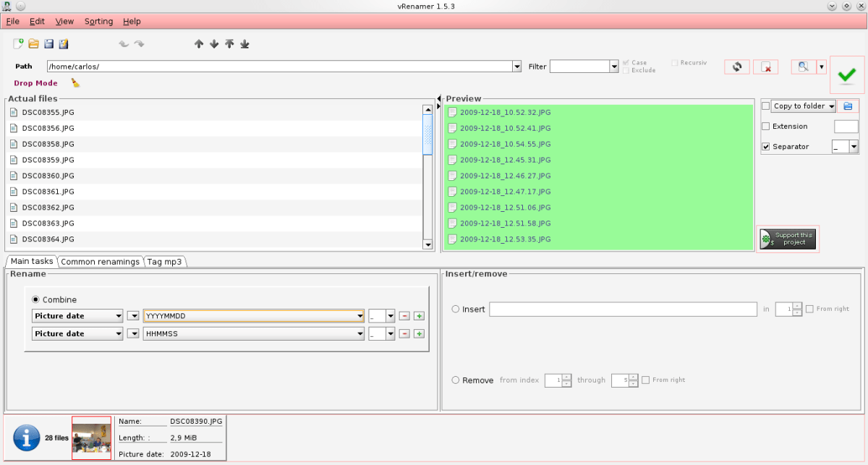This screenshot has width=868, height=465.
Task: Expand the Path dropdown arrow
Action: [x=516, y=67]
